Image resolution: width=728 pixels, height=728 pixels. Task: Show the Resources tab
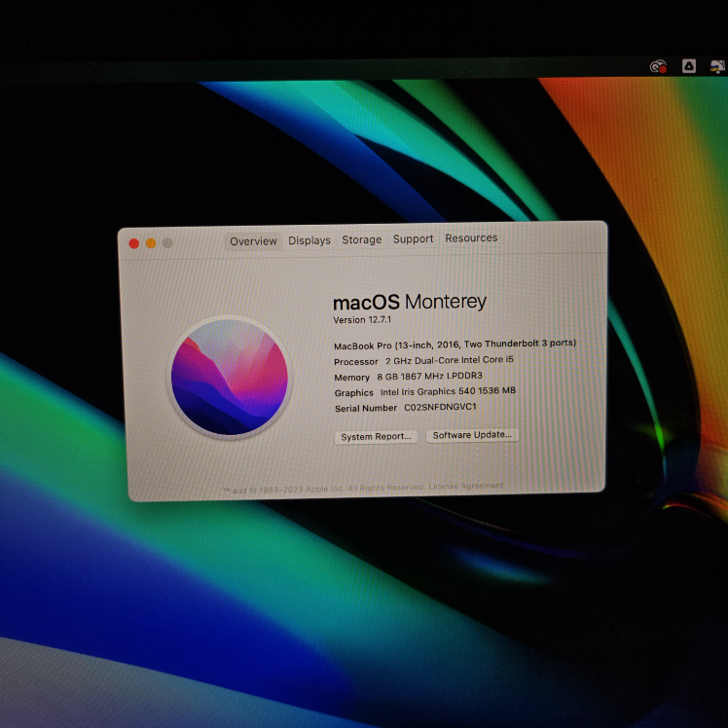point(471,237)
